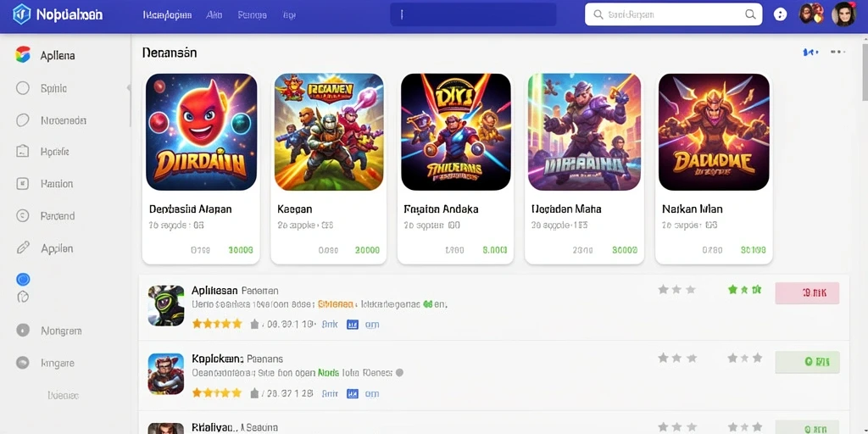The width and height of the screenshot is (868, 434).
Task: Open the Denbasiid Alaran game thumbnail
Action: (201, 131)
